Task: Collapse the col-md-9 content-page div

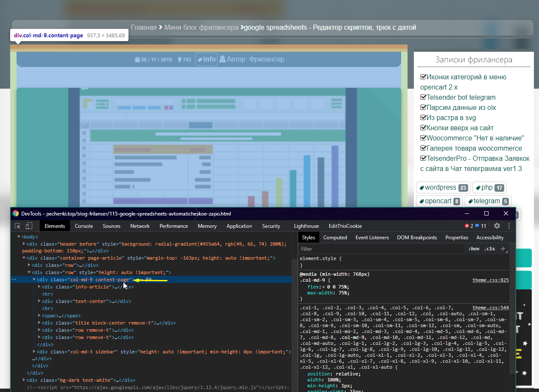Action: tap(34, 280)
